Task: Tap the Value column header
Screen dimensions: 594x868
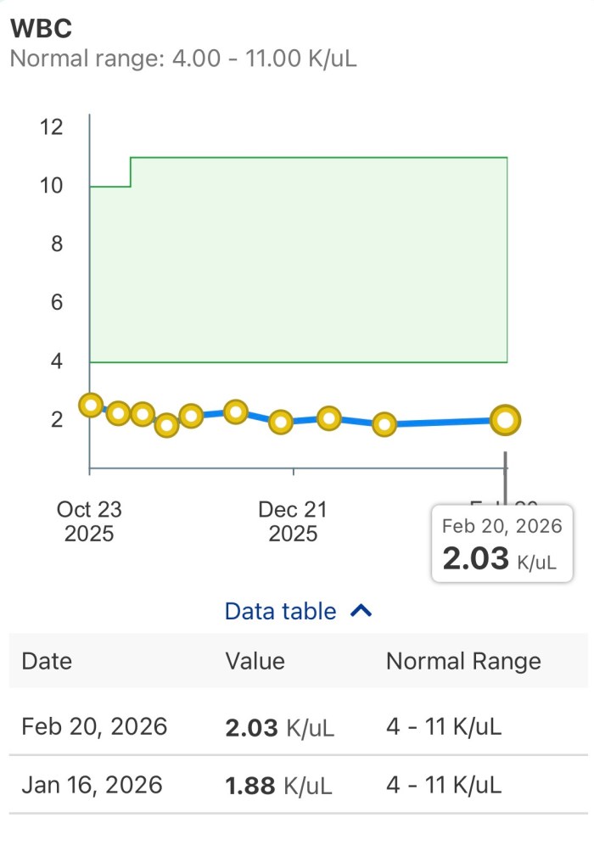Action: coord(255,661)
